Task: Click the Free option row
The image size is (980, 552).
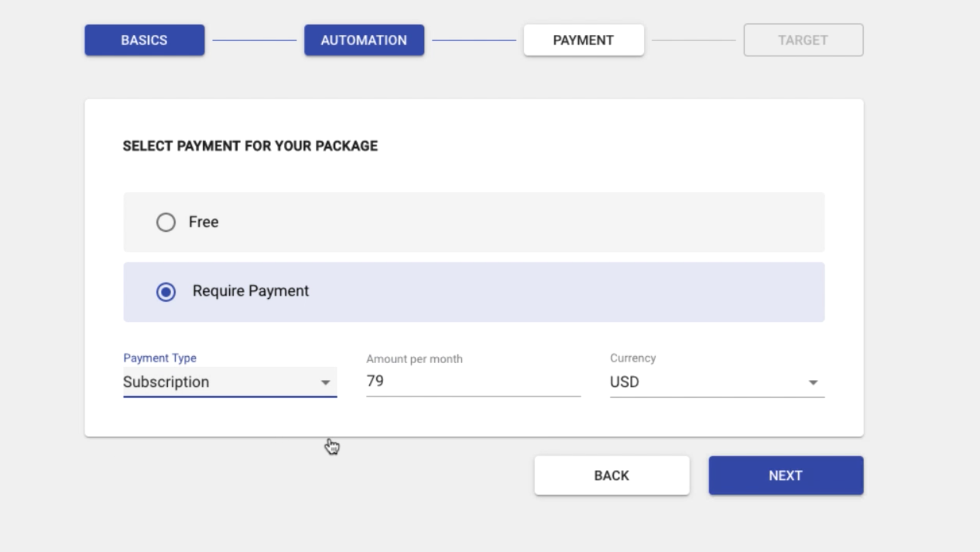Action: tap(474, 222)
